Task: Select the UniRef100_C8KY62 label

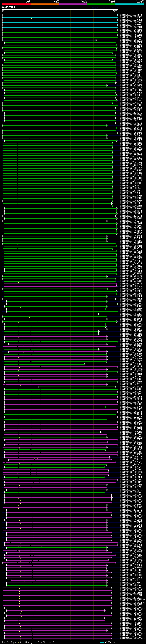Action: coord(131,208)
